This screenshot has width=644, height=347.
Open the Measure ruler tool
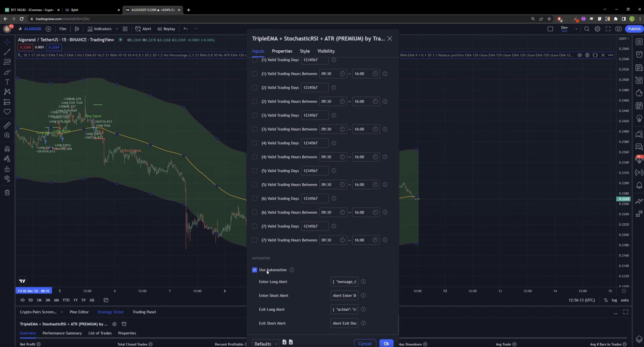click(x=7, y=125)
